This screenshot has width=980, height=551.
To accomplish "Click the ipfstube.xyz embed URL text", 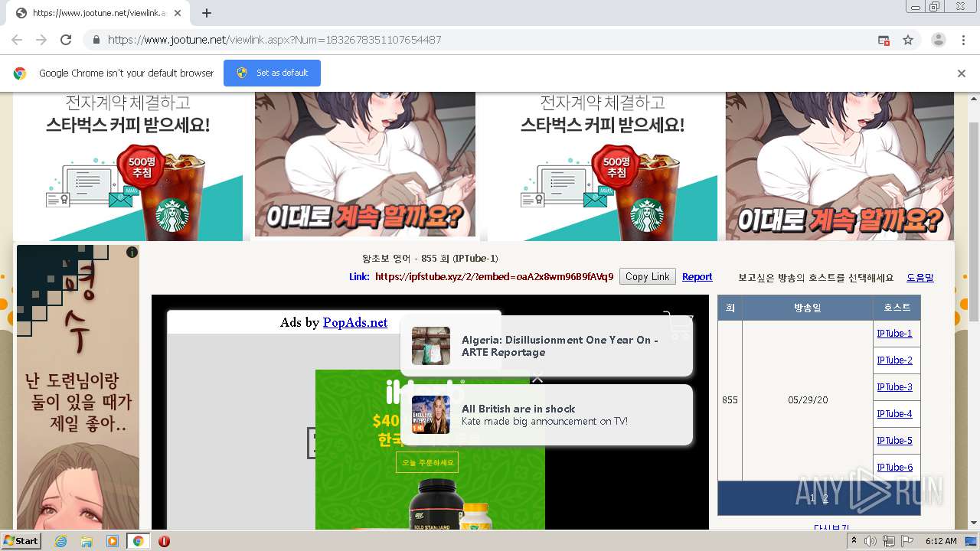I will tap(494, 277).
